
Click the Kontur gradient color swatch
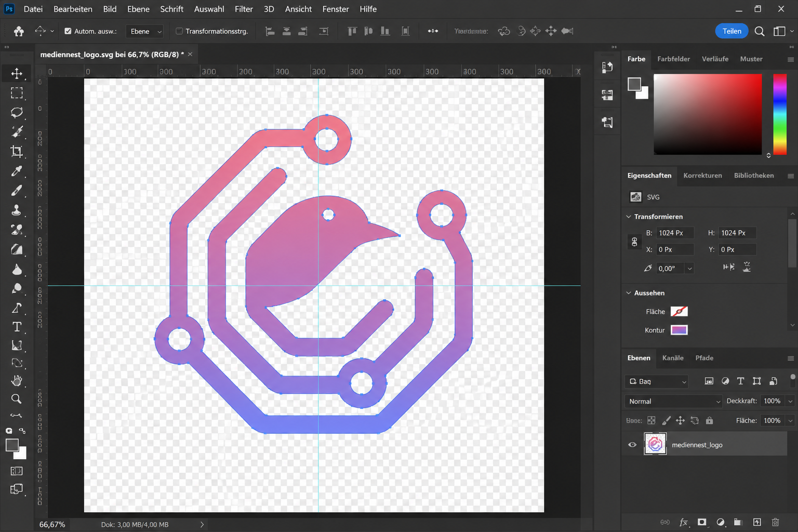pyautogui.click(x=679, y=330)
